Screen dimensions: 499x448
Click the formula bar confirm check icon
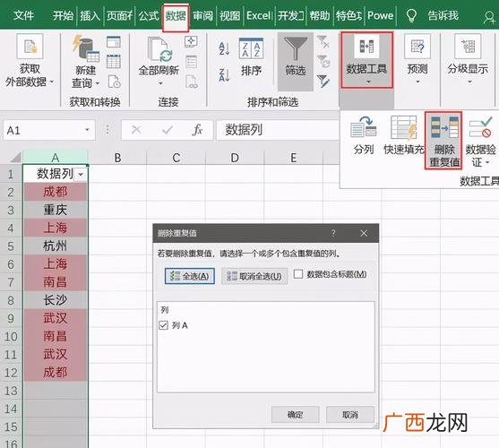pos(167,130)
